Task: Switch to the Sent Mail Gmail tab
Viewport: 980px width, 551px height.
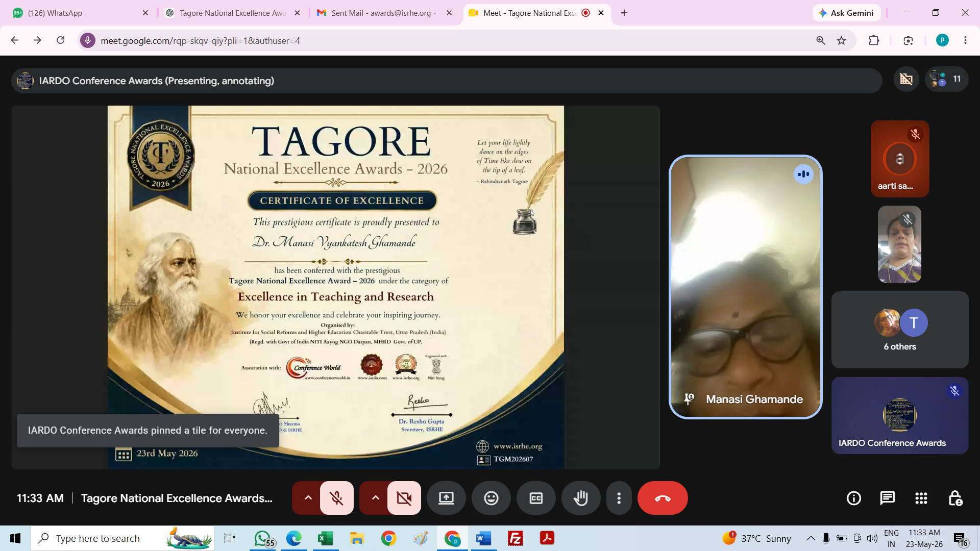Action: 383,13
